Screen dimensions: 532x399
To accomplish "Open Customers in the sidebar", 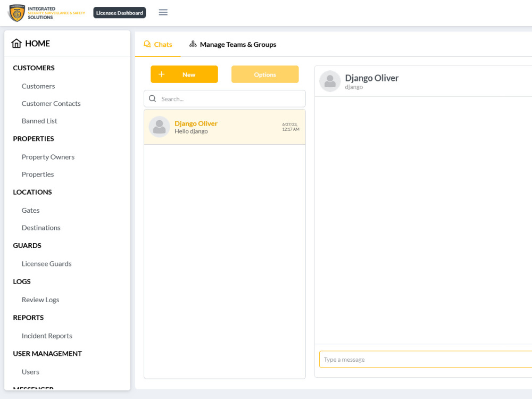I will tap(38, 86).
